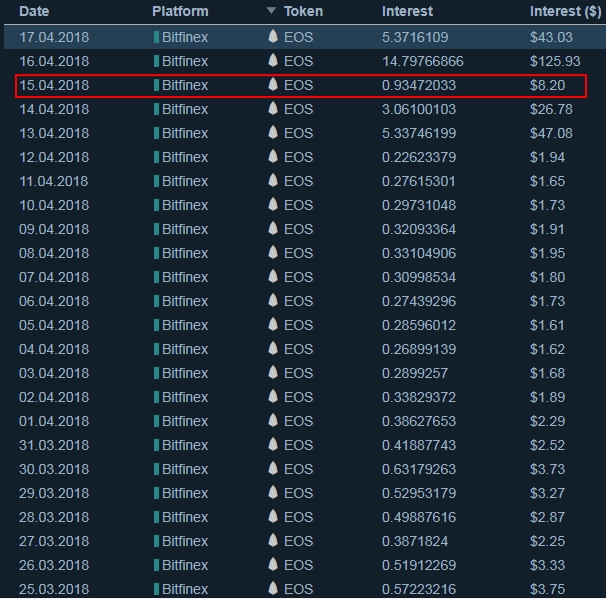The width and height of the screenshot is (606, 599).
Task: Select the date 15.04.2018
Action: pos(54,85)
